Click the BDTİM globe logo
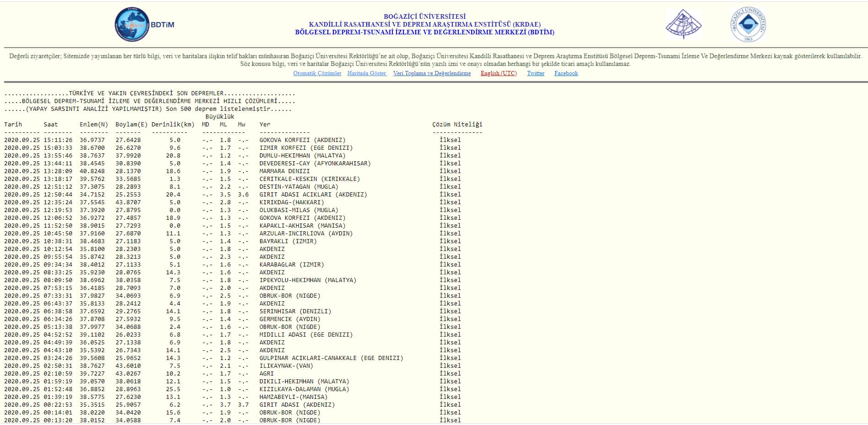The image size is (868, 425). pos(132,25)
